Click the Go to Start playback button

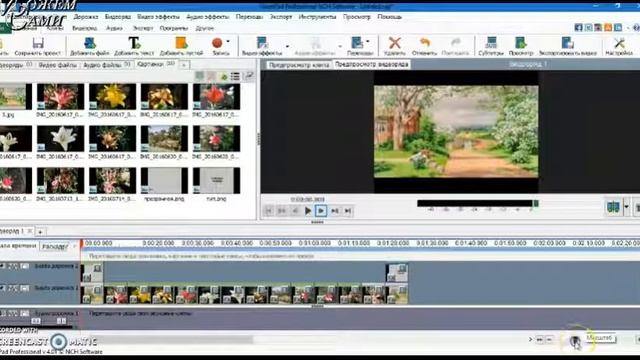[x=269, y=211]
